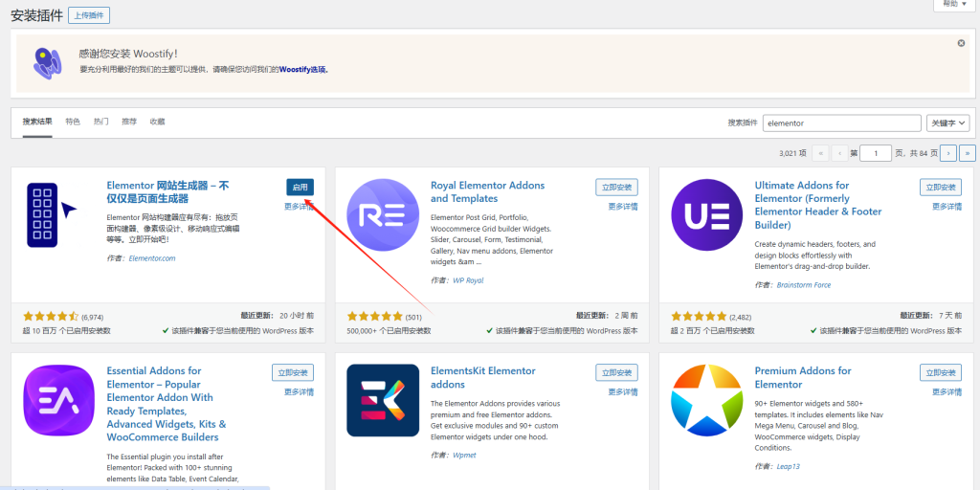Open the 收藏 favorites tab
Image resolution: width=980 pixels, height=490 pixels.
point(157,122)
